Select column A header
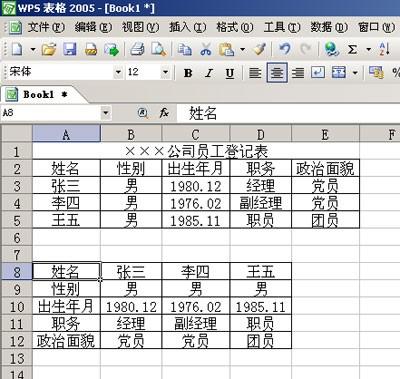The width and height of the screenshot is (400, 379). [66, 134]
